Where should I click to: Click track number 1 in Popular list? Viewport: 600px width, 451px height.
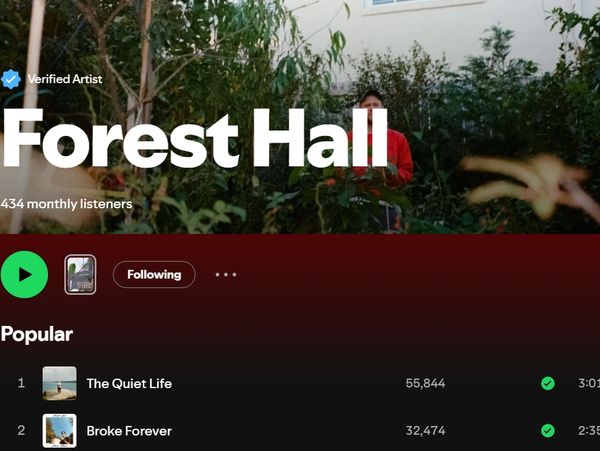click(21, 383)
